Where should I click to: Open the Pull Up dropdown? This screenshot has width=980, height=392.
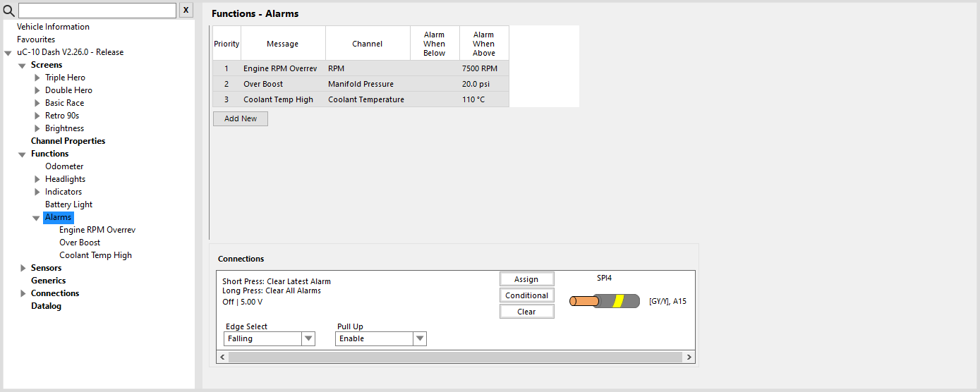pyautogui.click(x=420, y=338)
